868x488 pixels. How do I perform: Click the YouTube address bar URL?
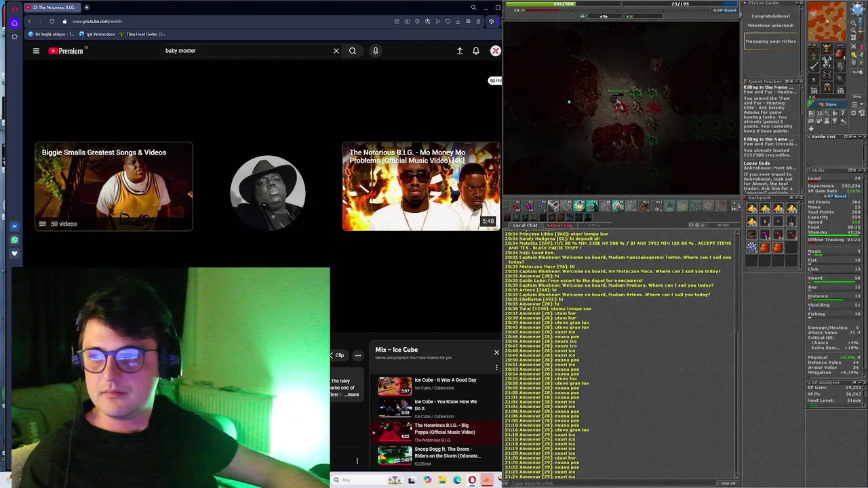(x=97, y=21)
